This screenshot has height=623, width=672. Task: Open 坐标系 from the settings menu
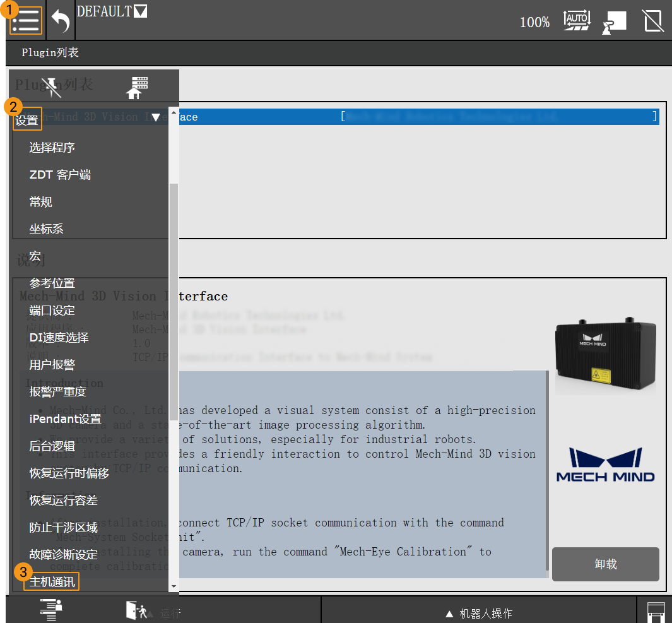(x=46, y=229)
